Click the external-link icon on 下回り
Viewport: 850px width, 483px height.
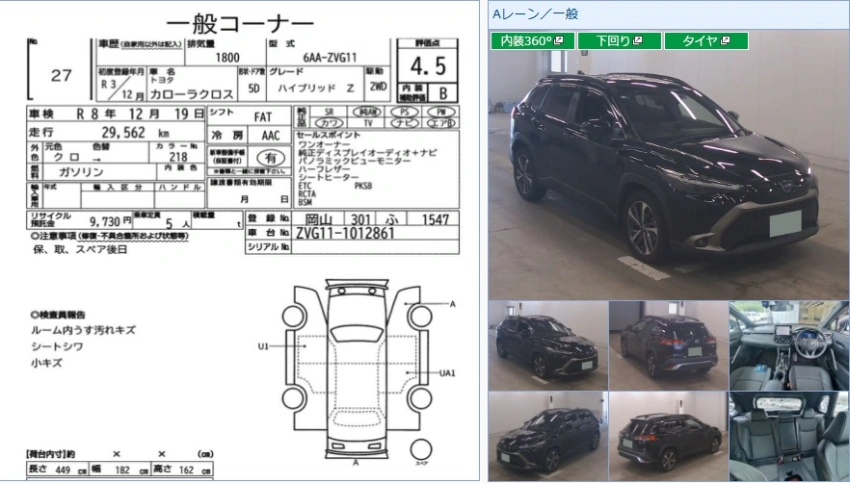pyautogui.click(x=638, y=40)
